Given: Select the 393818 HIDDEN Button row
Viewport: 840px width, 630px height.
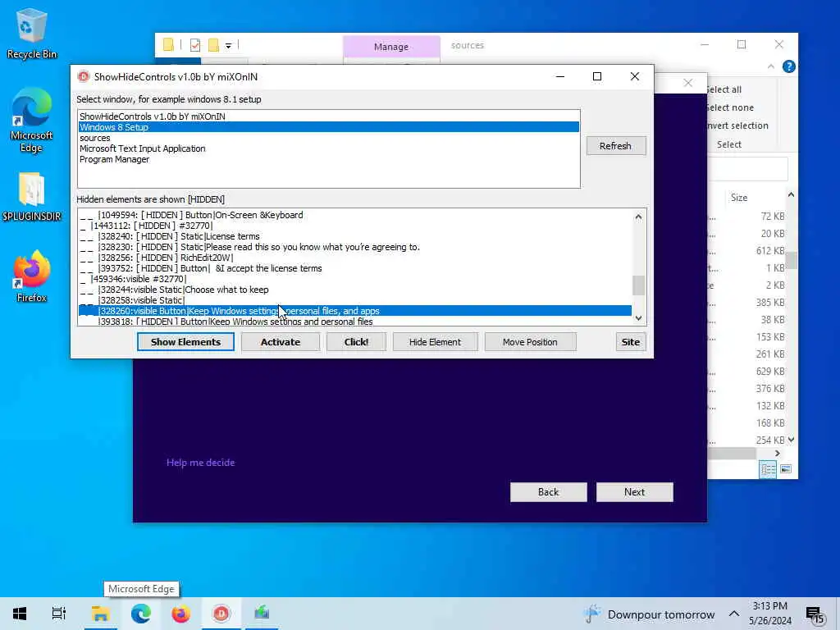Looking at the screenshot, I should pos(354,322).
